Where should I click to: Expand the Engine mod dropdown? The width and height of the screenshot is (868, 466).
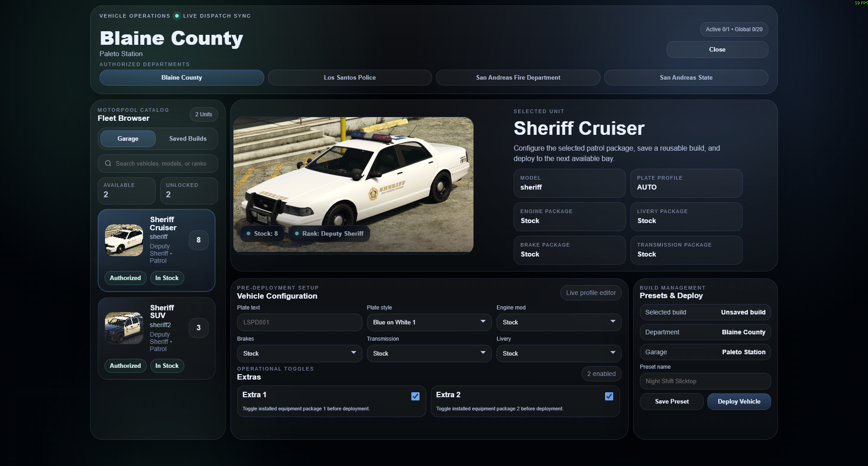[558, 322]
